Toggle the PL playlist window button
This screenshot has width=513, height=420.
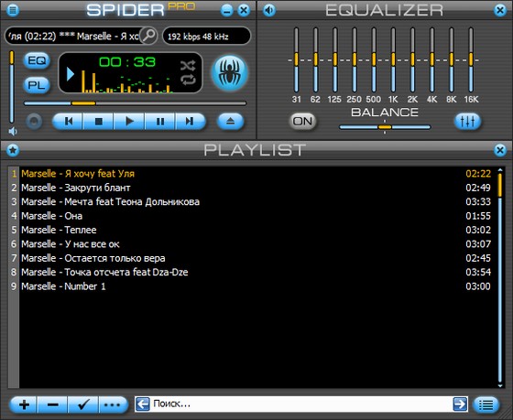point(37,85)
